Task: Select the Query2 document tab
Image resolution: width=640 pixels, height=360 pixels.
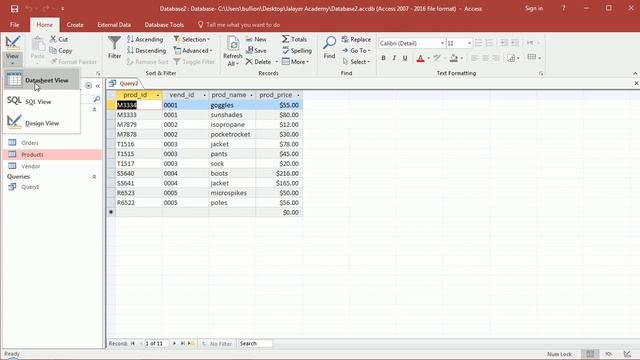Action: (x=125, y=83)
